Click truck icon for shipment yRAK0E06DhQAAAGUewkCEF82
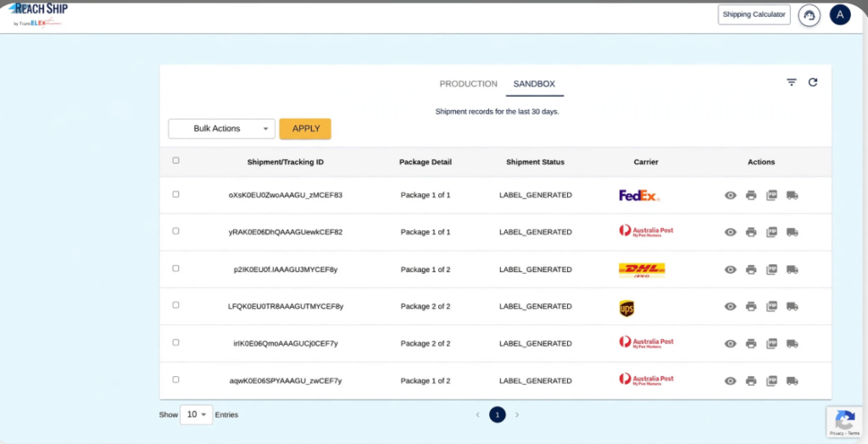Image resolution: width=868 pixels, height=444 pixels. [793, 232]
